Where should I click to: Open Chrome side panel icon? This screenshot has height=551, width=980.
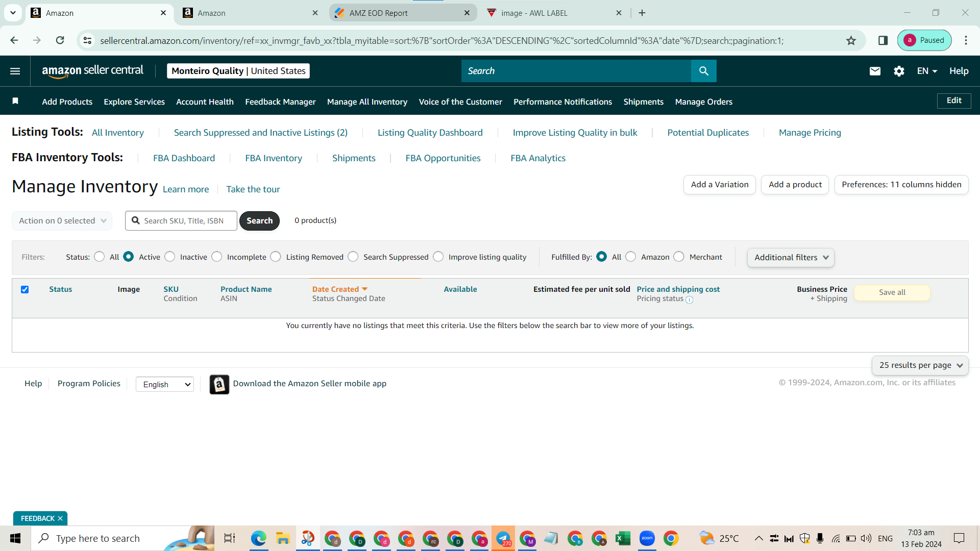click(883, 40)
